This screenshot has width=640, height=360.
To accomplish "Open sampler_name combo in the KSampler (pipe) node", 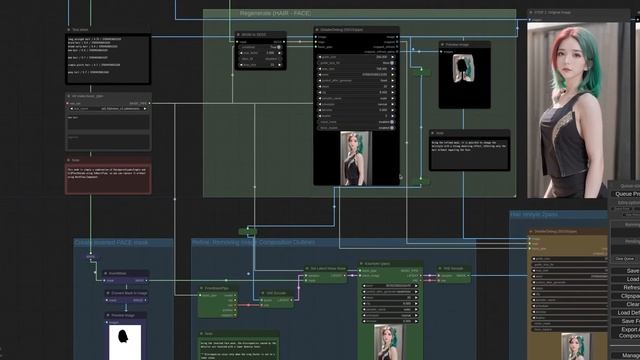I will tap(390, 309).
